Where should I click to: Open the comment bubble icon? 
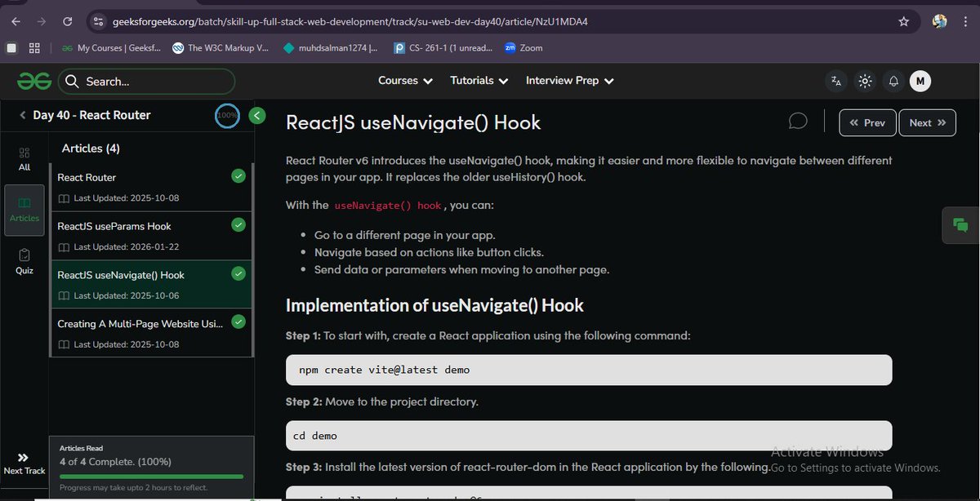[x=798, y=122]
